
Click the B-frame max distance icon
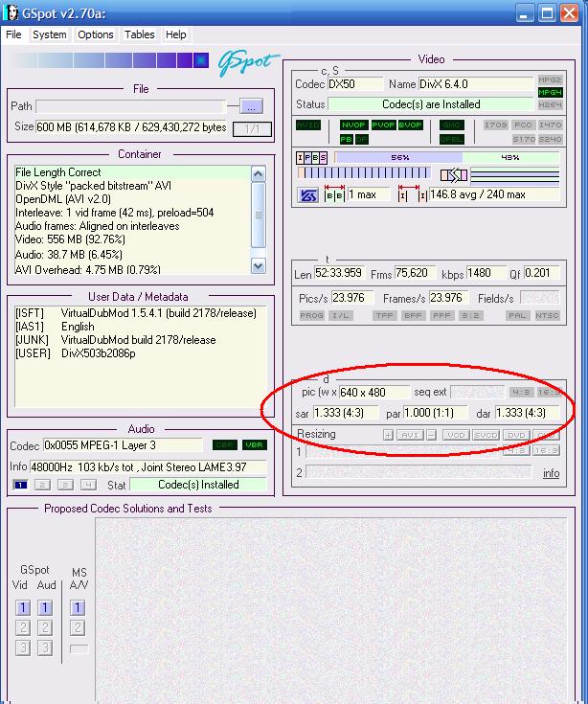click(334, 193)
